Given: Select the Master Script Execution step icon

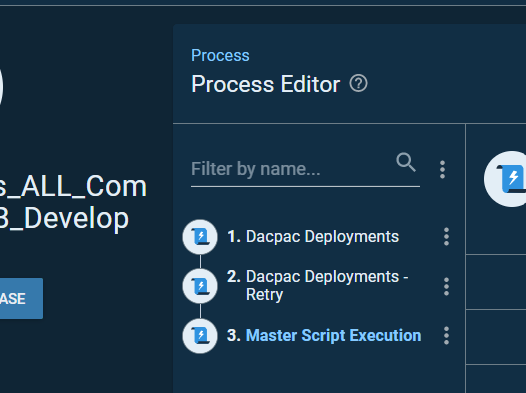Looking at the screenshot, I should click(x=200, y=336).
